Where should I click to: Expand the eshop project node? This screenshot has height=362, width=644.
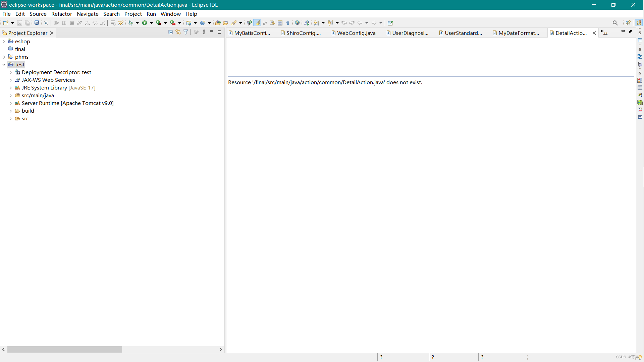tap(4, 41)
